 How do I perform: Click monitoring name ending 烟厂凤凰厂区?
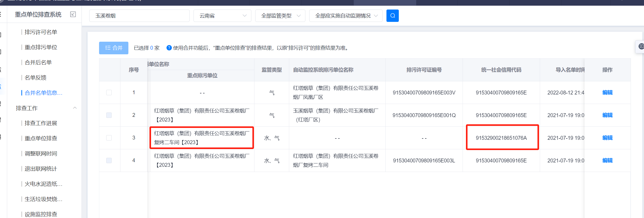coord(336,92)
